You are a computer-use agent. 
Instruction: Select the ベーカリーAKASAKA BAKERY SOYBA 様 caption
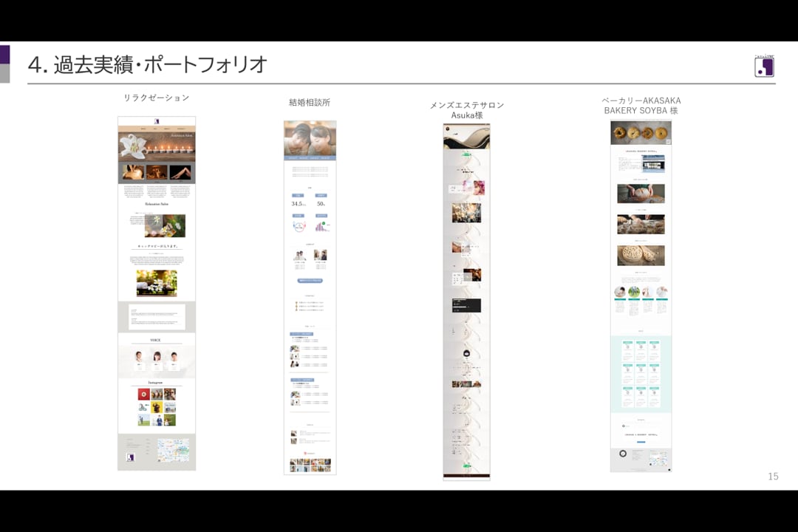(x=641, y=106)
